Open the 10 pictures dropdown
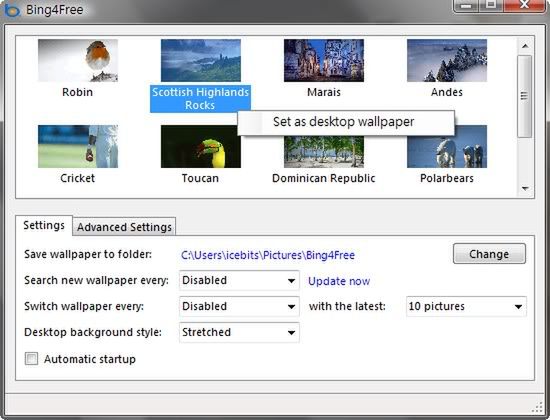This screenshot has width=550, height=420. [466, 306]
